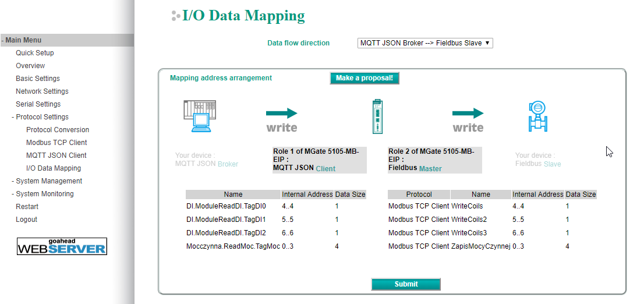Select MQTT JSON Client in sidebar
This screenshot has height=304, width=644.
pos(56,155)
